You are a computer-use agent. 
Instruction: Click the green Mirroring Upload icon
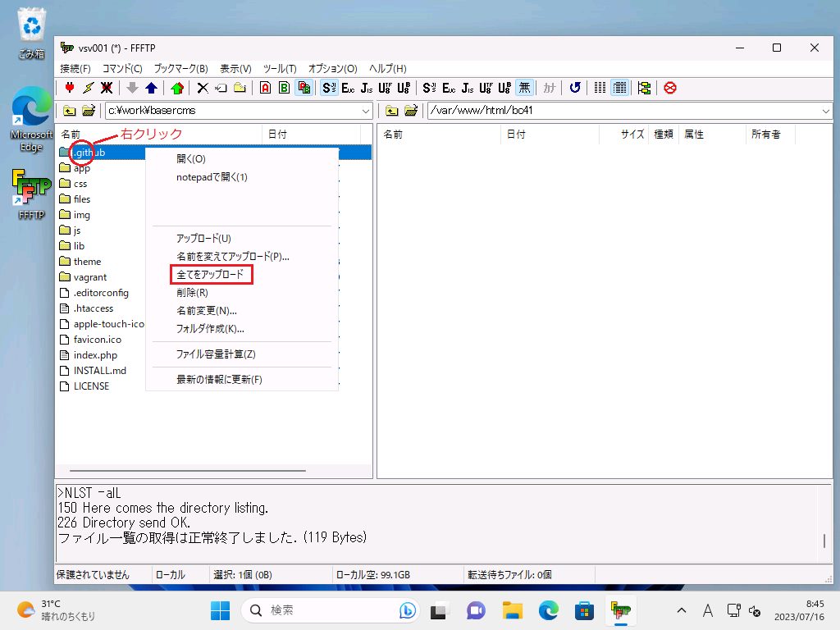177,88
